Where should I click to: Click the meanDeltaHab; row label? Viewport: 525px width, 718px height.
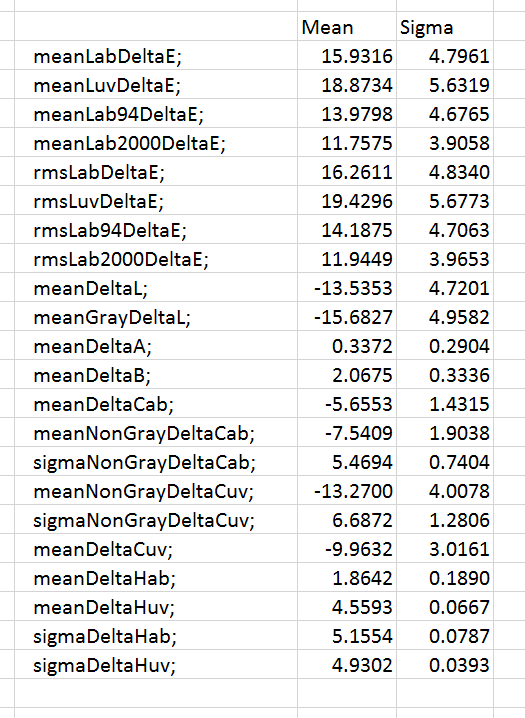click(x=156, y=578)
